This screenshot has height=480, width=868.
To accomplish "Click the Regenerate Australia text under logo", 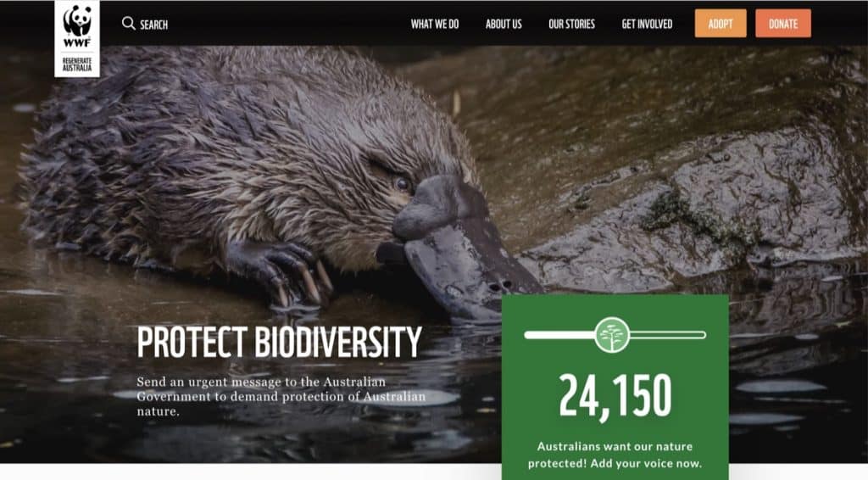I will [77, 64].
